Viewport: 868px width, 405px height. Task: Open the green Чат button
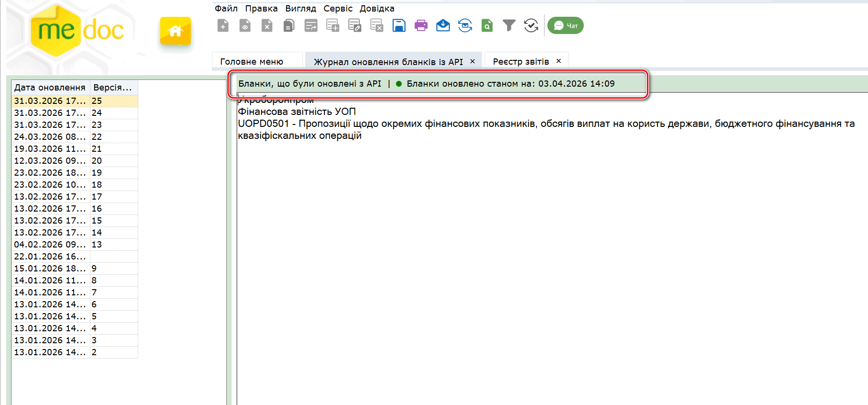[566, 26]
